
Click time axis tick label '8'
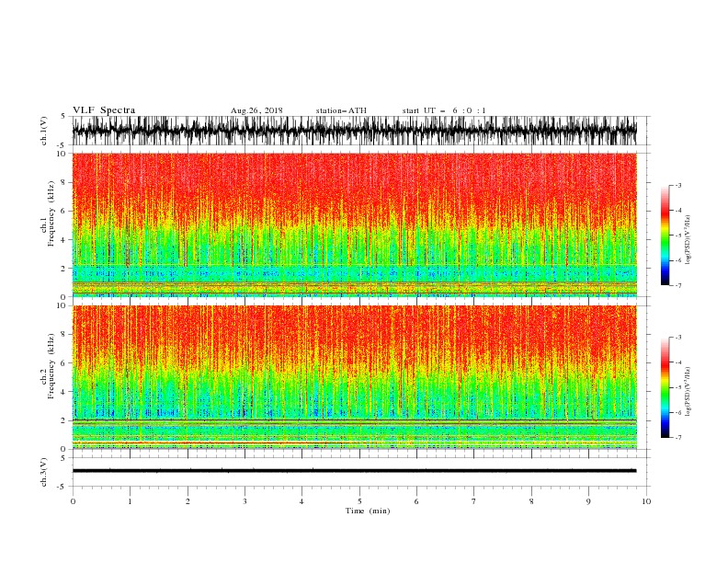pyautogui.click(x=531, y=501)
